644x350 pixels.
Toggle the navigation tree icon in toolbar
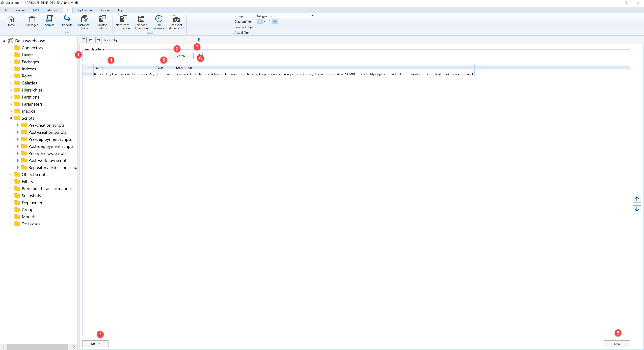(84, 40)
